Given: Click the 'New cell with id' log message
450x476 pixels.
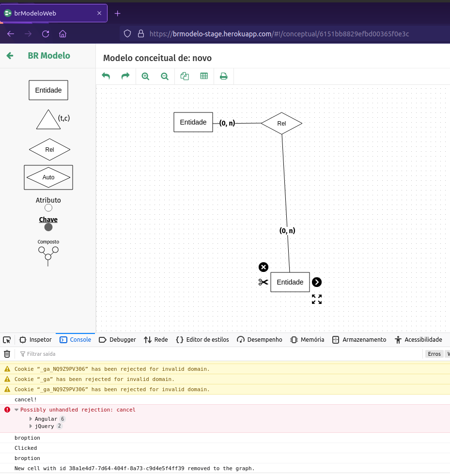Looking at the screenshot, I should [135, 468].
